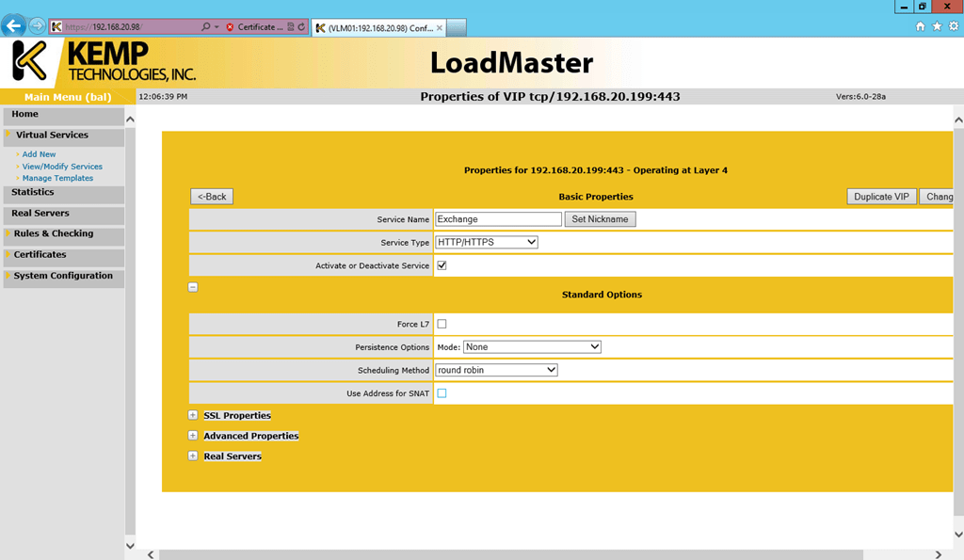The height and width of the screenshot is (560, 964).
Task: Click content pane scroll down arrow
Action: coord(958,535)
